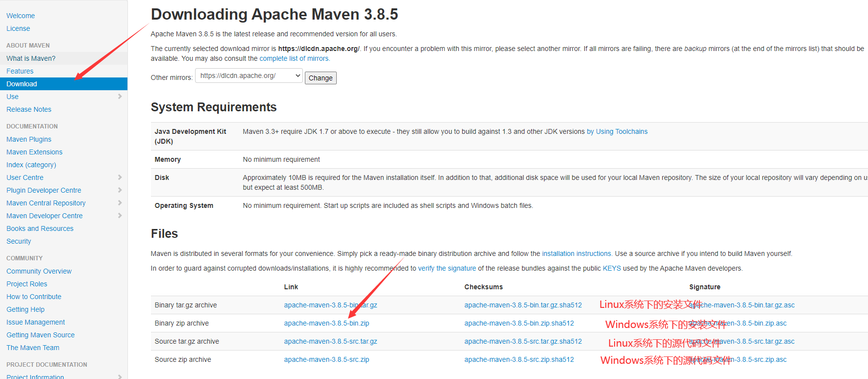Open How to Contribute link

[34, 297]
